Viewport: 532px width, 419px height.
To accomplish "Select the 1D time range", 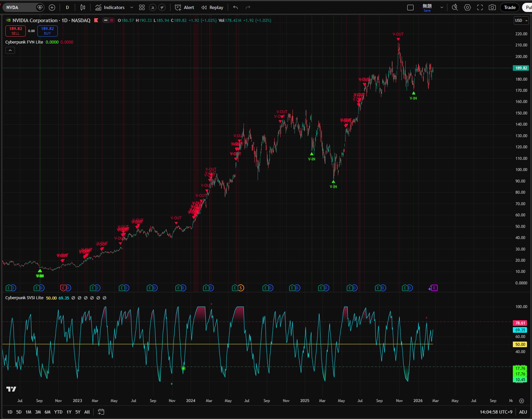I will [x=10, y=412].
